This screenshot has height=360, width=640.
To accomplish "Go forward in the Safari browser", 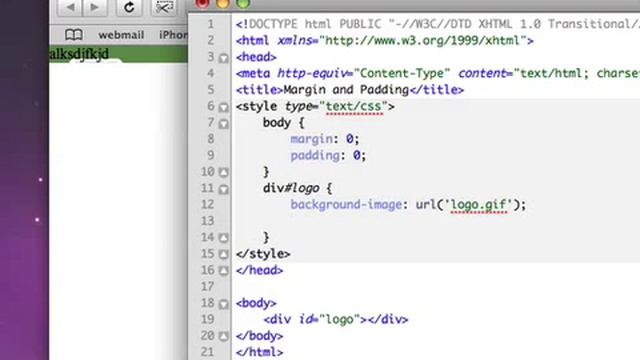I will coord(95,7).
